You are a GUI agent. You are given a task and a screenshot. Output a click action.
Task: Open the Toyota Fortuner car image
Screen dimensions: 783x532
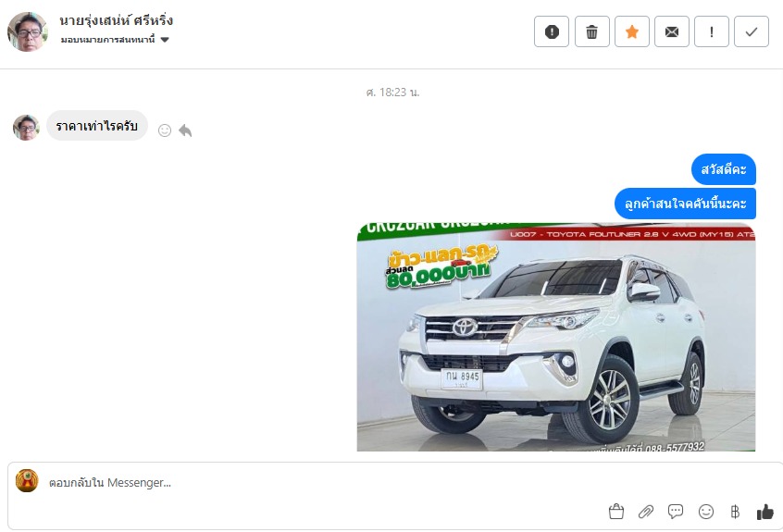556,337
